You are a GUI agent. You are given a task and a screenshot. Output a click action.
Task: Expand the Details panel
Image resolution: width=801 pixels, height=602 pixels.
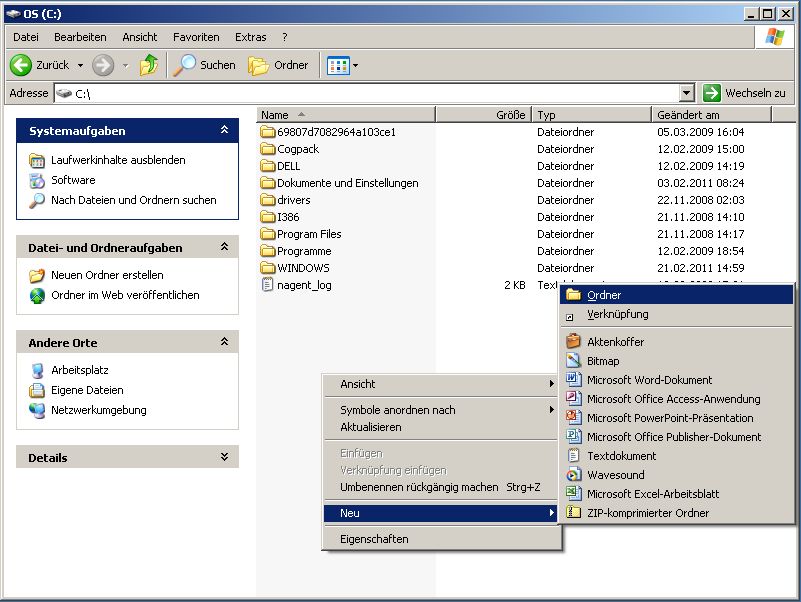224,456
